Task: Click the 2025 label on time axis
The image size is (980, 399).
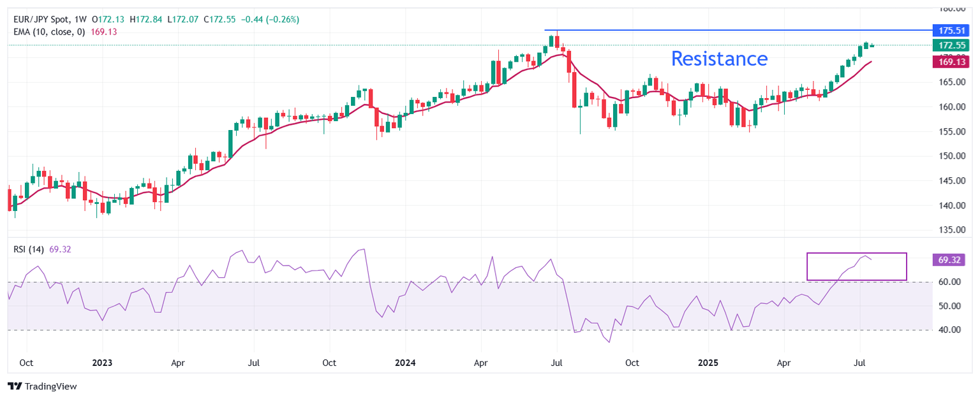Action: [x=708, y=362]
